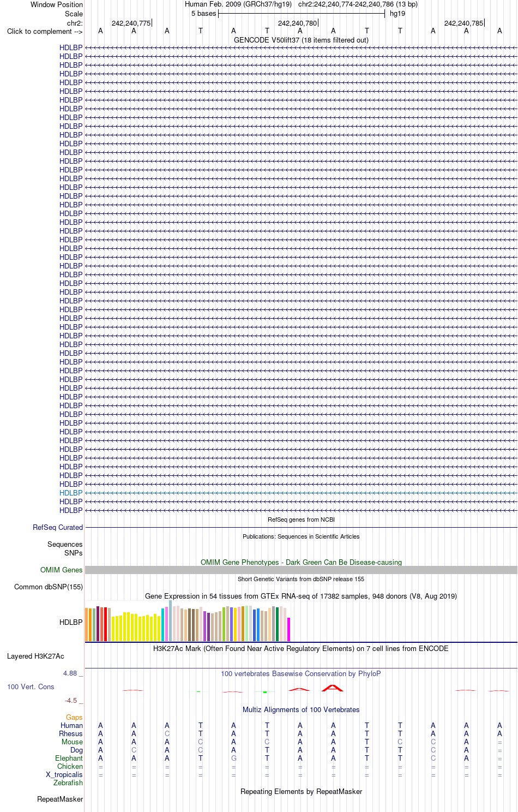The image size is (518, 812).
Task: Click the Dog species label
Action: coord(76,750)
